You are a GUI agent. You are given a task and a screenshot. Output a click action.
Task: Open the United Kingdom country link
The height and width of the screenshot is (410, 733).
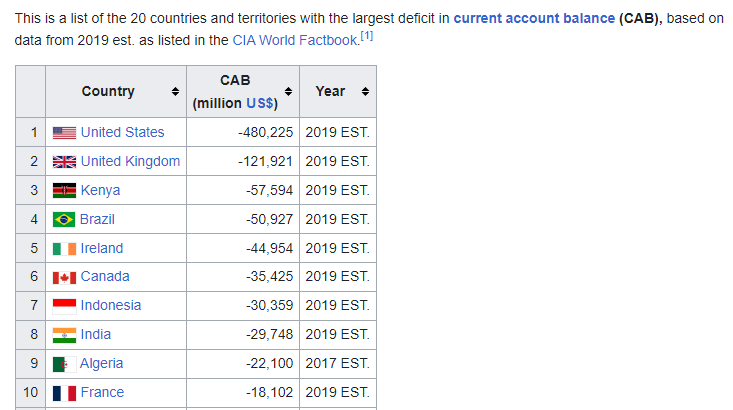130,161
